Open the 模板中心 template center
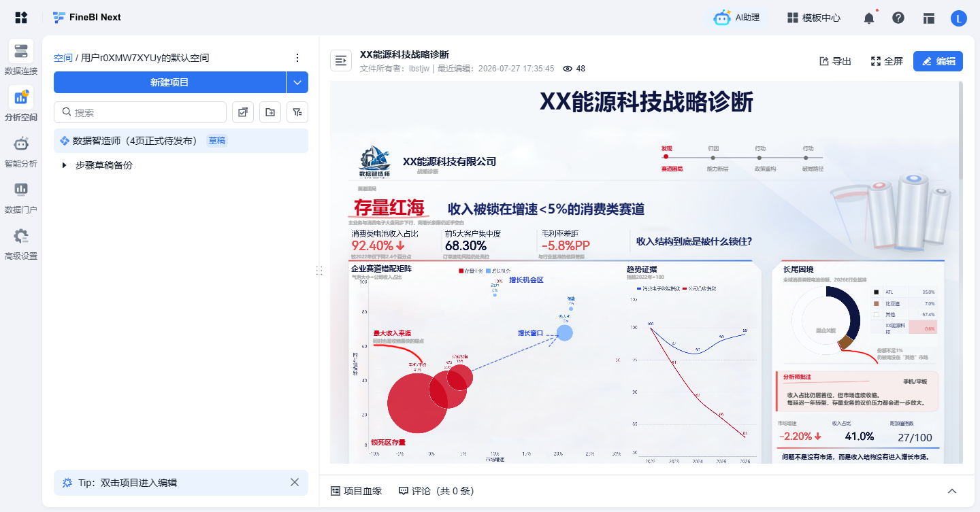The width and height of the screenshot is (980, 512). coord(814,18)
